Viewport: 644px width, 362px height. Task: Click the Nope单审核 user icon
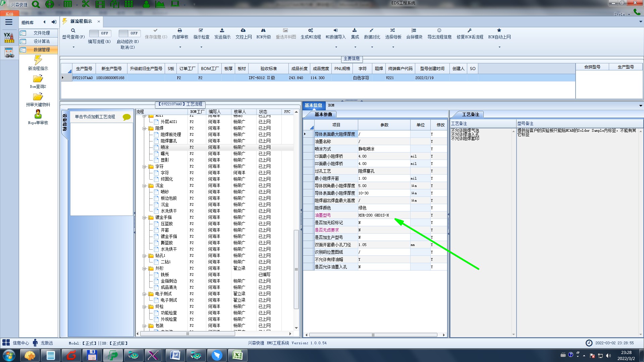tap(38, 114)
